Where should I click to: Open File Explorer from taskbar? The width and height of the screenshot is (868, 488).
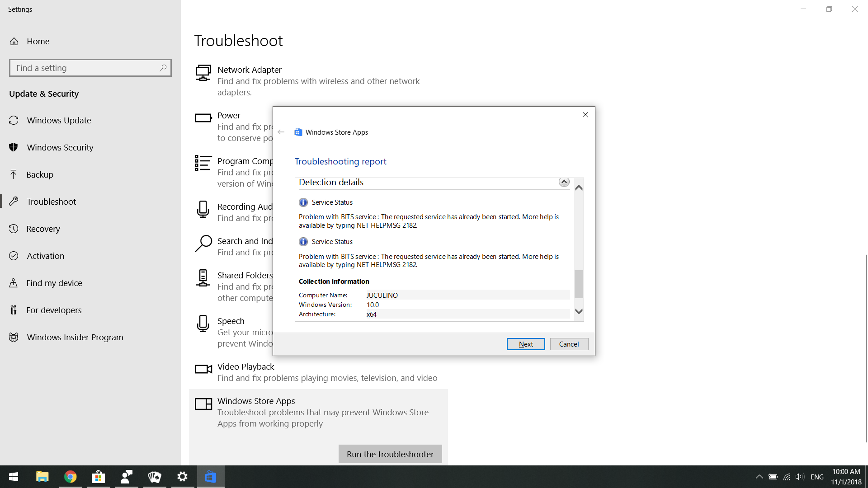point(42,477)
